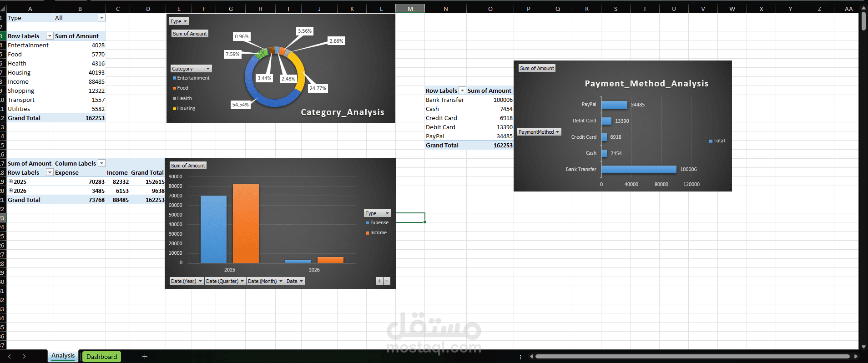Screen dimensions: 868x363
Task: Go to next sheet arrow
Action: click(x=24, y=356)
